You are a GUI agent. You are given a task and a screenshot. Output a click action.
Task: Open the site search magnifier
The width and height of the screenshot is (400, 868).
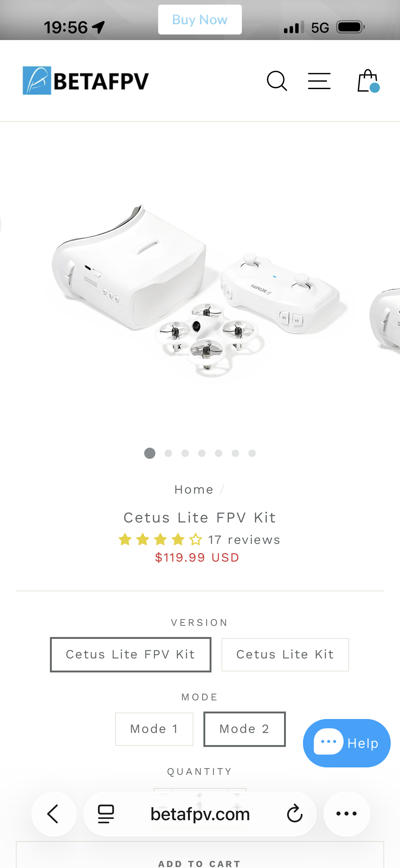pos(277,81)
